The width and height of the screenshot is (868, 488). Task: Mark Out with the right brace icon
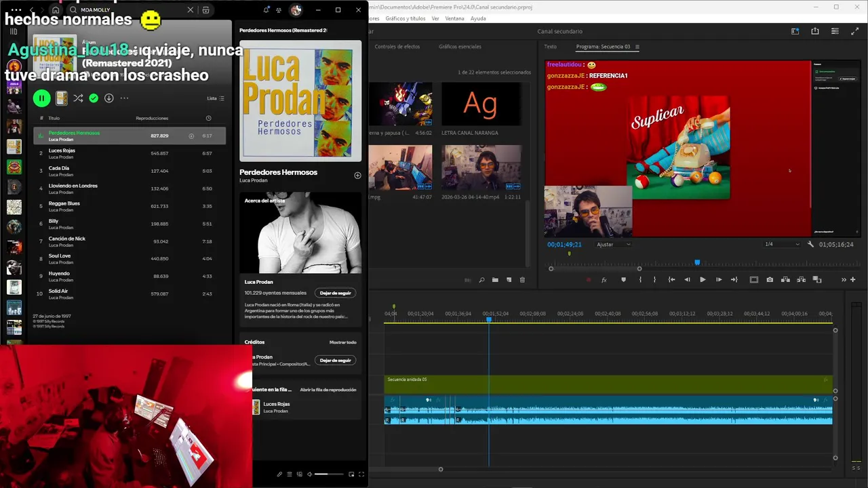(654, 279)
